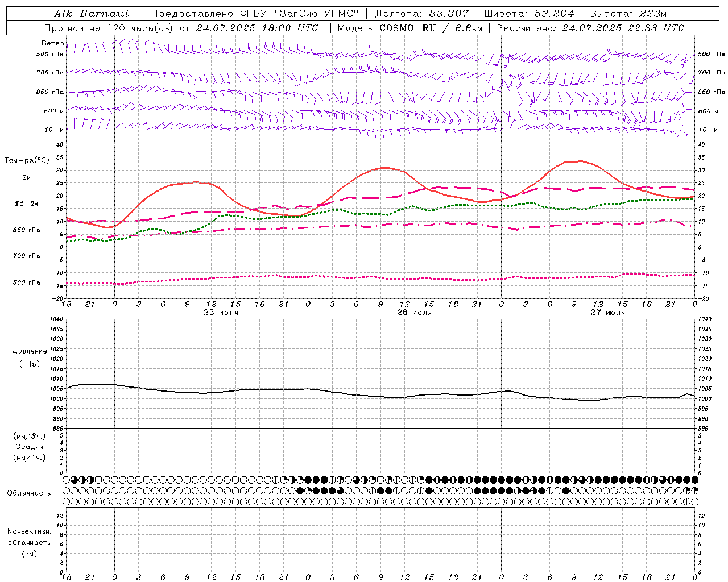Click the dash-dot 700 гПа legend line

[x=26, y=263]
